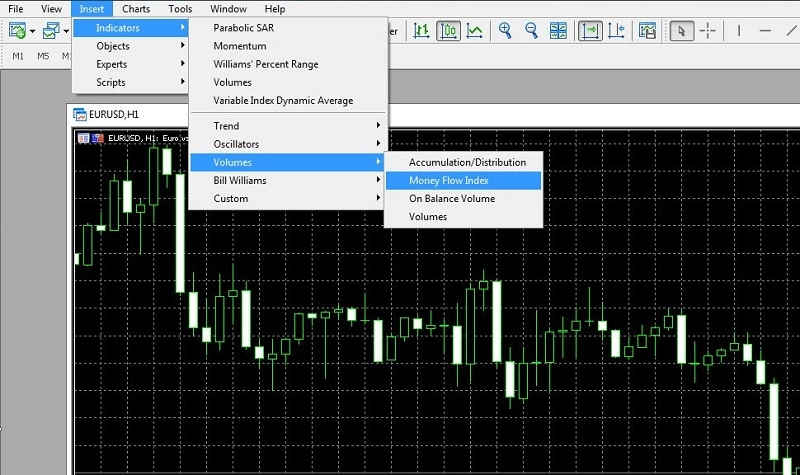The width and height of the screenshot is (800, 475).
Task: Select the Trendline drawing tool
Action: tap(791, 31)
